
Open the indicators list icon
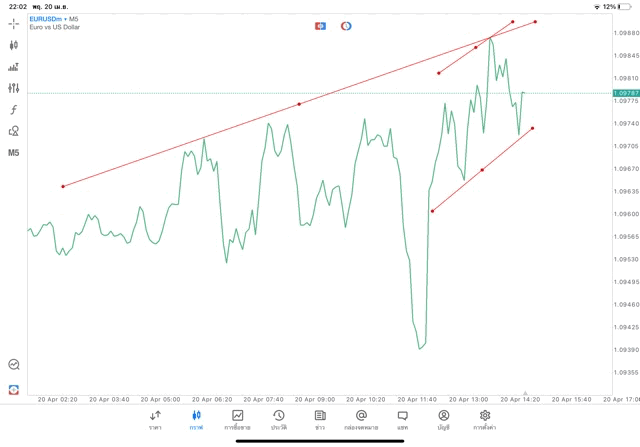coord(14,67)
